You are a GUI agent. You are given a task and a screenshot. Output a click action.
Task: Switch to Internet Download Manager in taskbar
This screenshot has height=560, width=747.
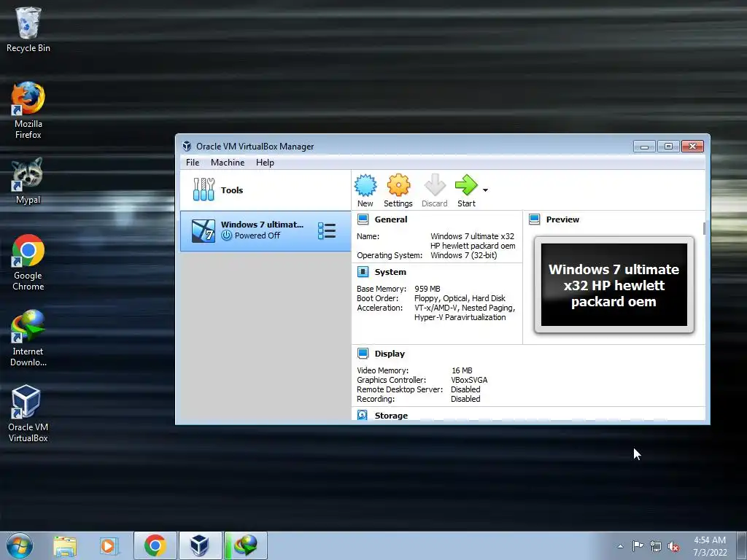pos(245,545)
